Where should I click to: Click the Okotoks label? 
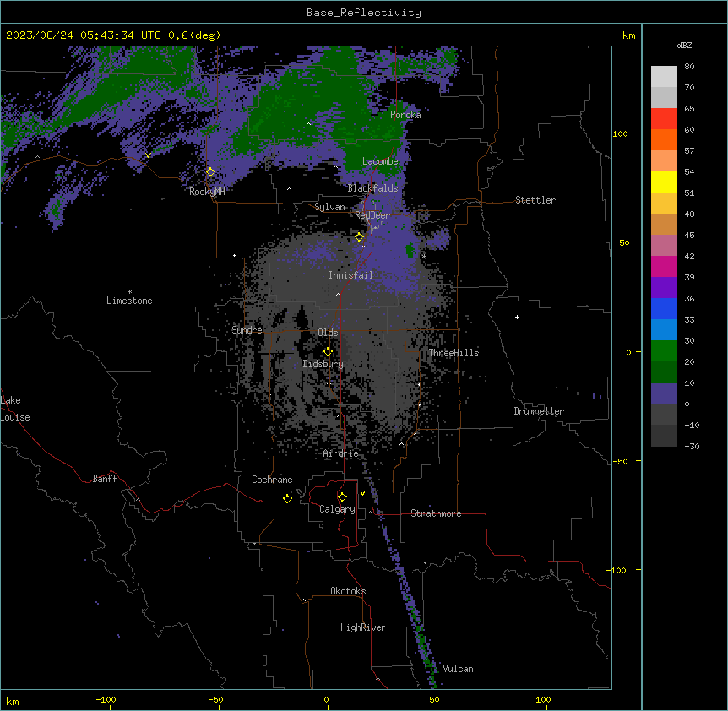click(348, 591)
